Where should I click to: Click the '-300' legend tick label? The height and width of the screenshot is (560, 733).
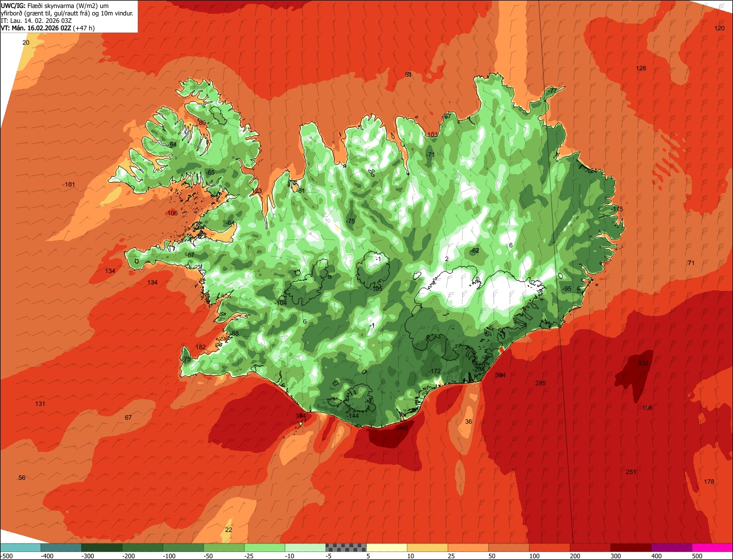pos(88,555)
